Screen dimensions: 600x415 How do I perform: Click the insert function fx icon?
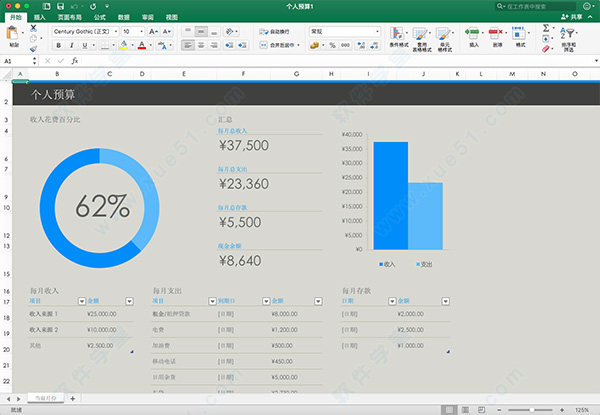click(x=73, y=61)
